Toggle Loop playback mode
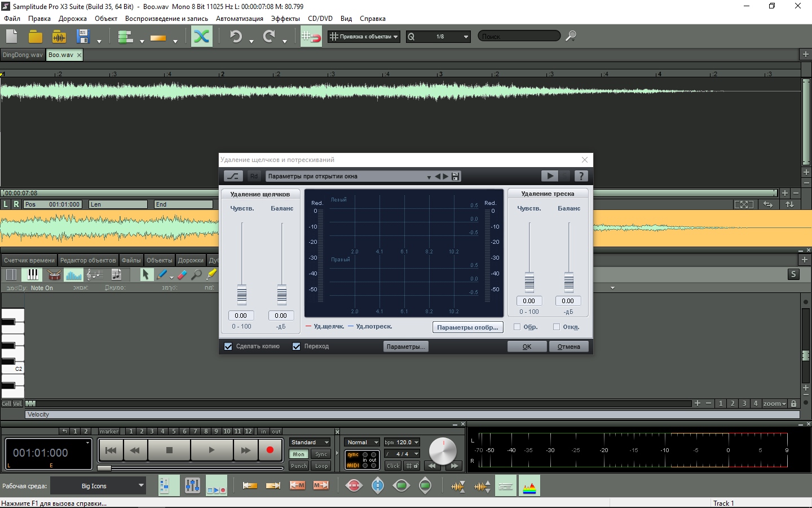The image size is (812, 508). click(x=321, y=466)
